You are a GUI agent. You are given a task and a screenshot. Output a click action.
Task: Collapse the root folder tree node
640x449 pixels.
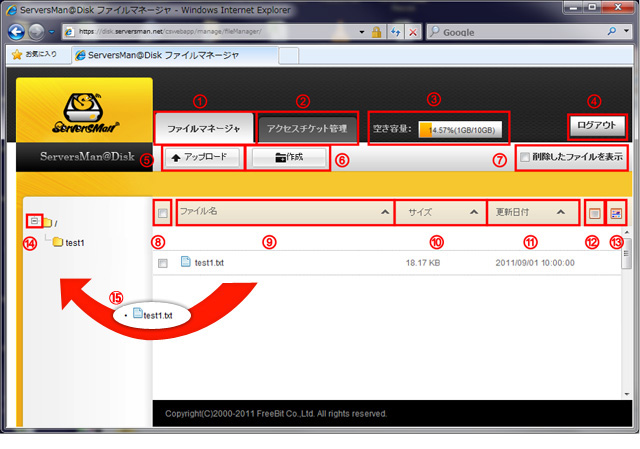(34, 221)
